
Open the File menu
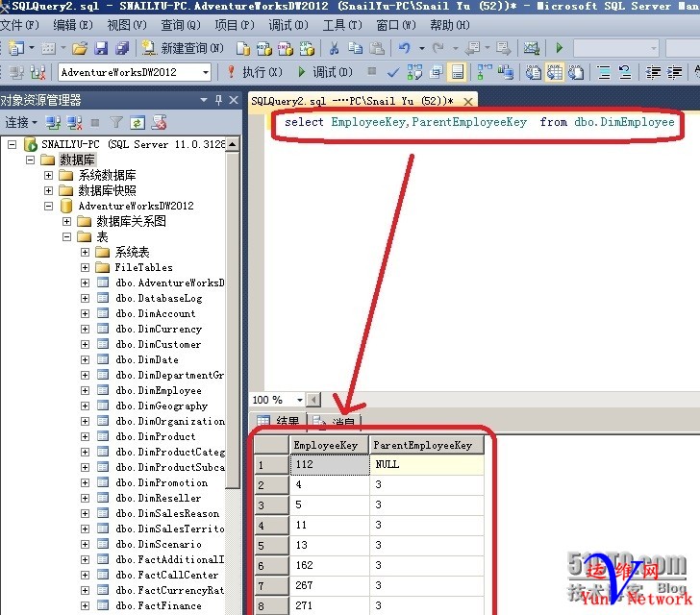click(19, 25)
